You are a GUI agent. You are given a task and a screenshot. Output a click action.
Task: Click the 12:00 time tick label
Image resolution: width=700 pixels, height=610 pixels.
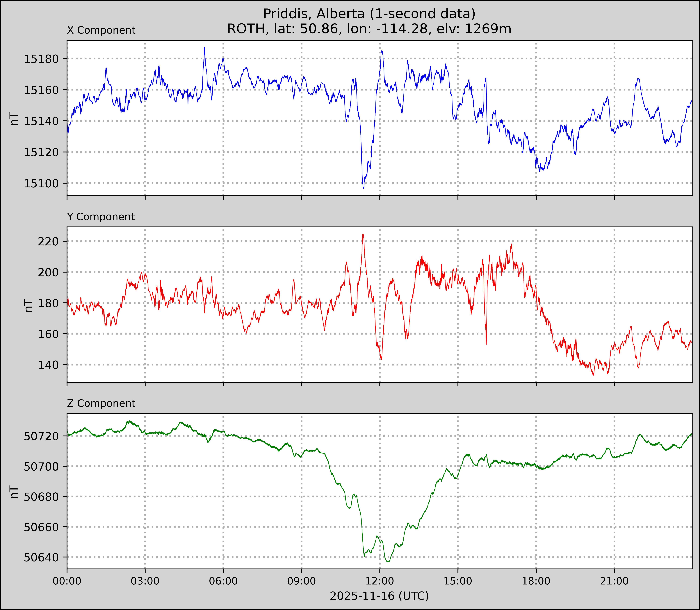coord(380,581)
